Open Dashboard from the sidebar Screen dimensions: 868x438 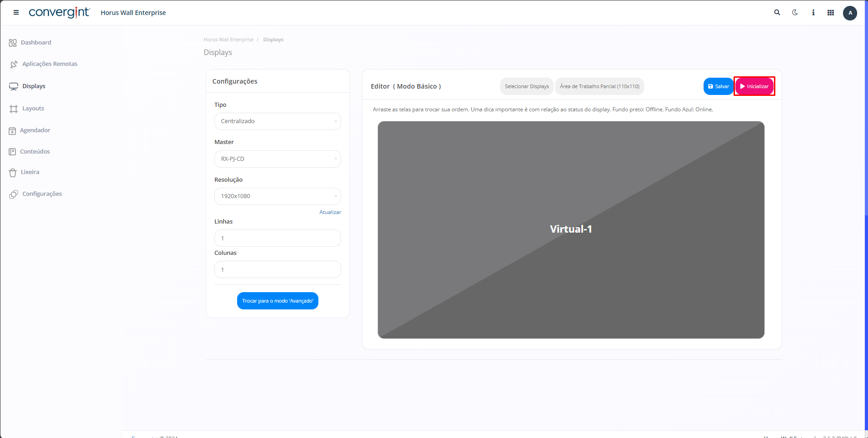(36, 43)
